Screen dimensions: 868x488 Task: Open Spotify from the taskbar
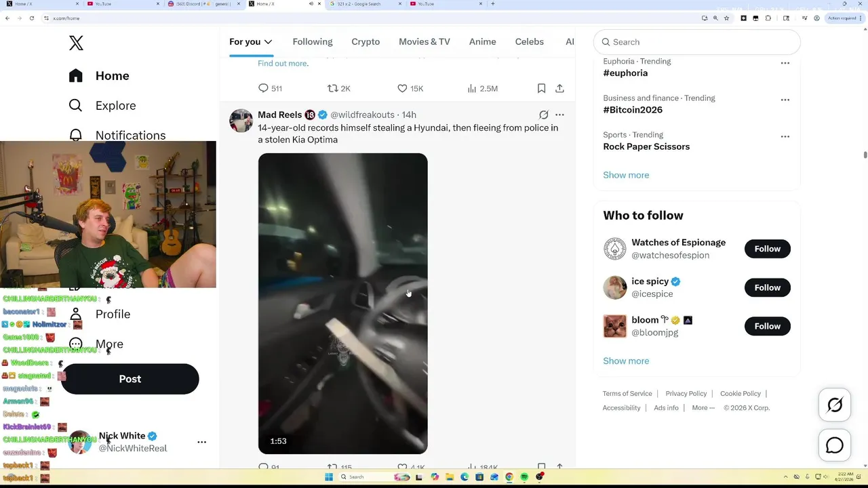pos(524,477)
